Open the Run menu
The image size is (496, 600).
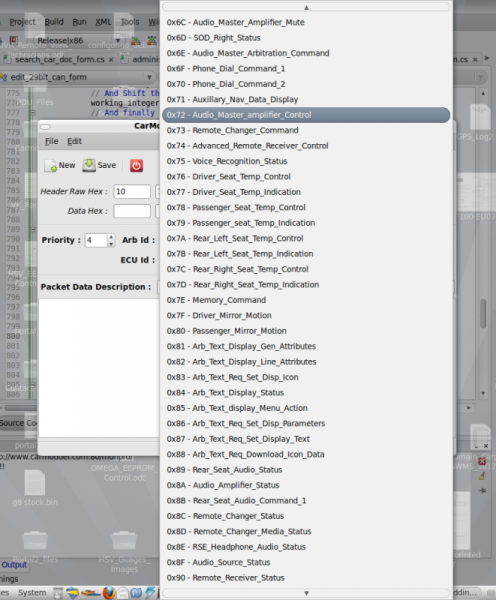(79, 22)
